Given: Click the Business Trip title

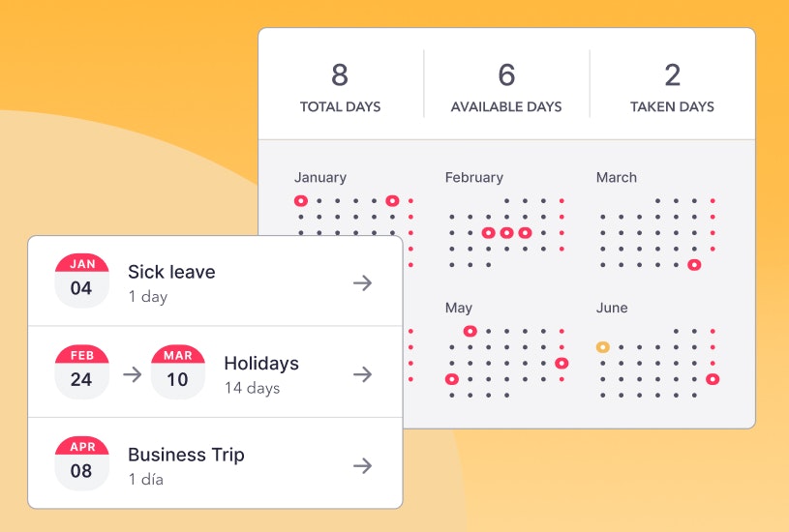Looking at the screenshot, I should click(x=186, y=455).
